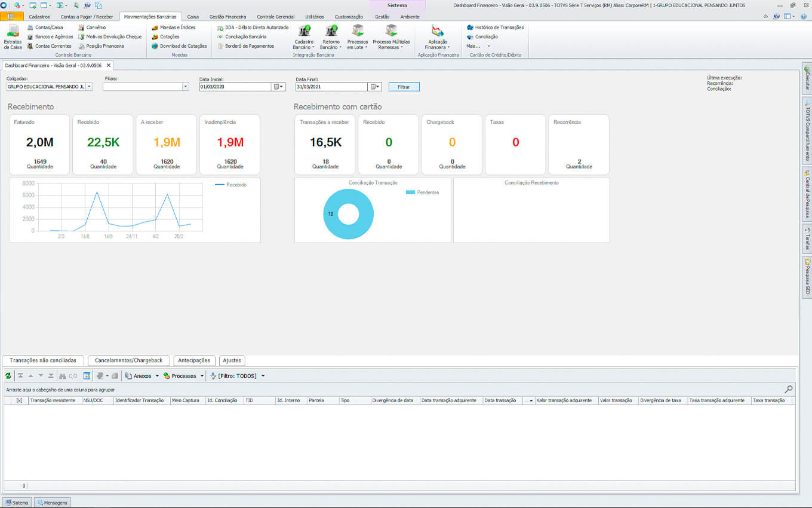Click the Pendentes legend color swatch
The width and height of the screenshot is (812, 508).
tap(410, 192)
